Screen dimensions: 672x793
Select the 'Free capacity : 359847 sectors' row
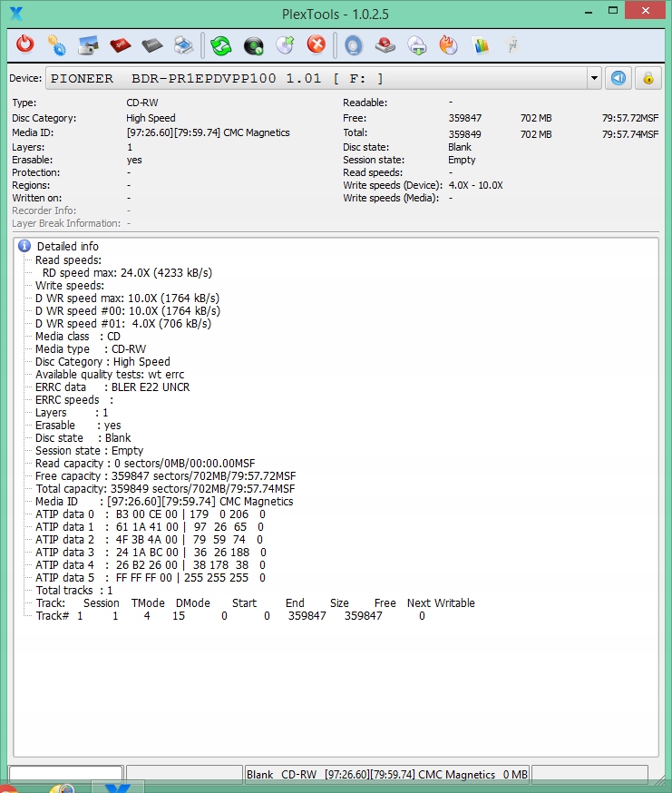165,476
